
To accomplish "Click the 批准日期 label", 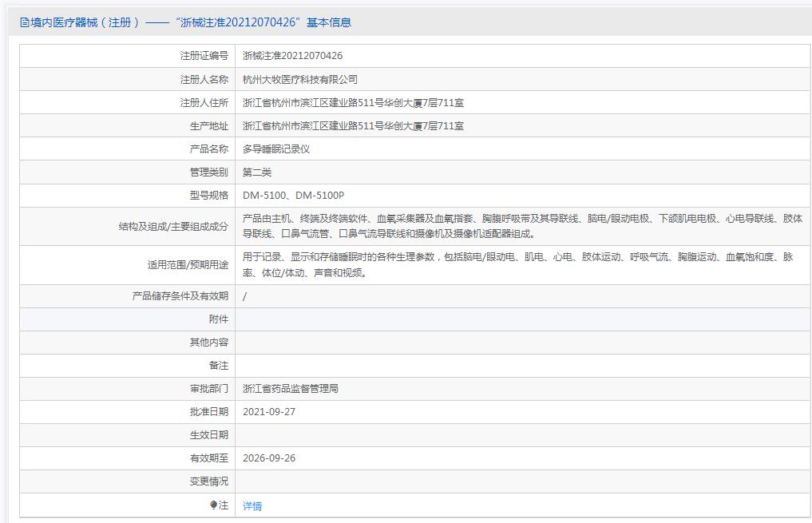I will 208,412.
